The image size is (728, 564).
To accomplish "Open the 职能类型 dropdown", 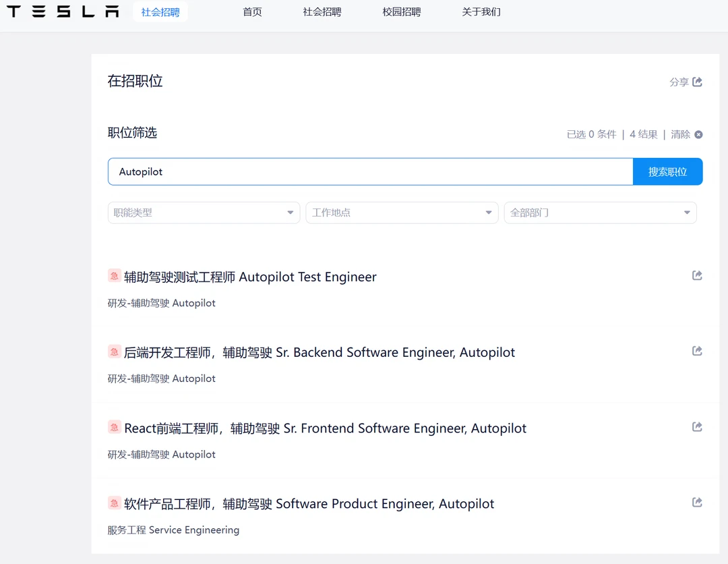I will tap(204, 213).
